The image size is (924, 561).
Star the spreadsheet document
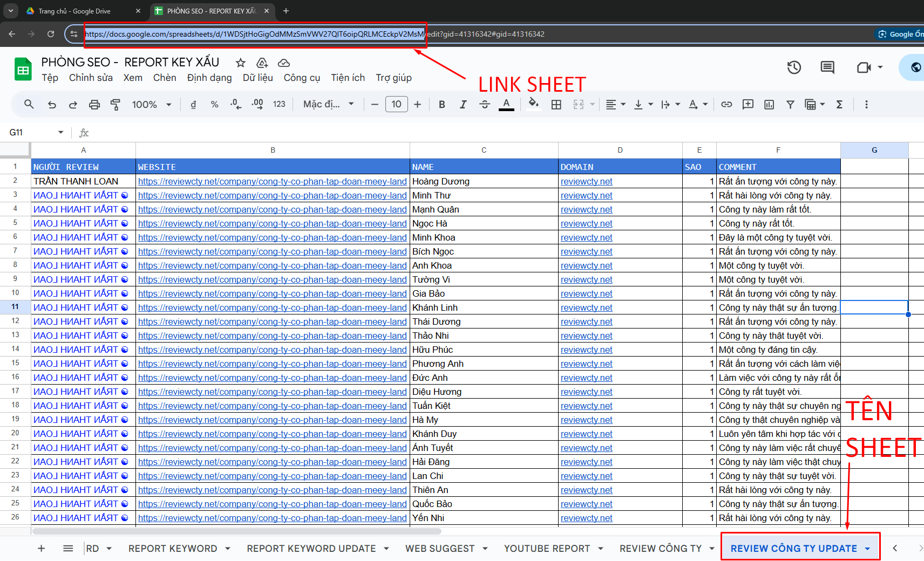(x=241, y=63)
